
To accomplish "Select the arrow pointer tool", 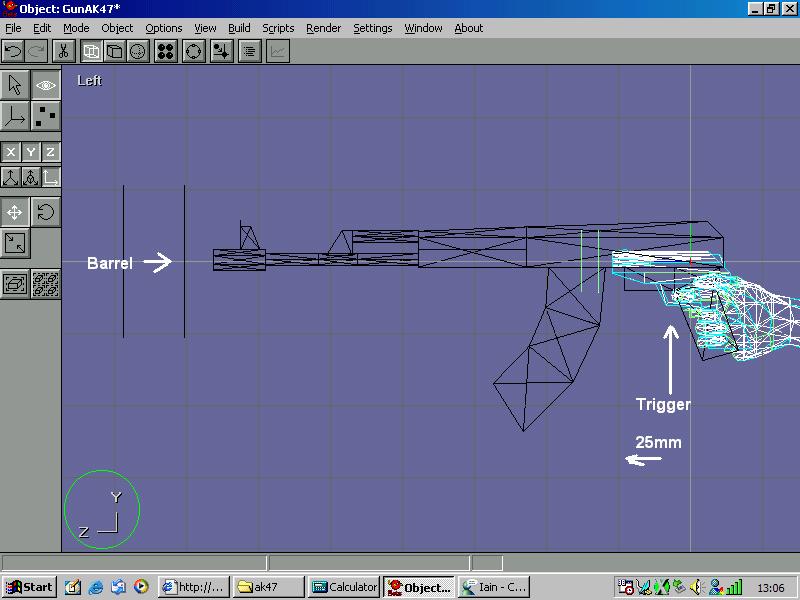I will [15, 85].
